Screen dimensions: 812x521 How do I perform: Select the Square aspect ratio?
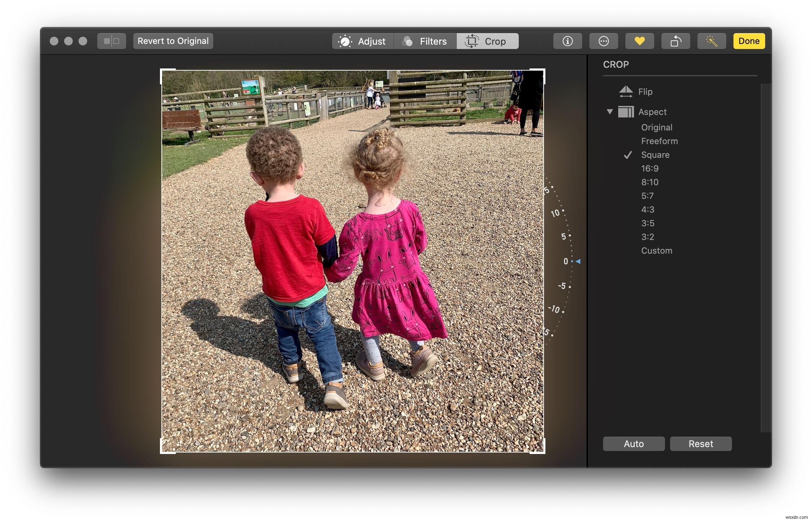pos(655,155)
